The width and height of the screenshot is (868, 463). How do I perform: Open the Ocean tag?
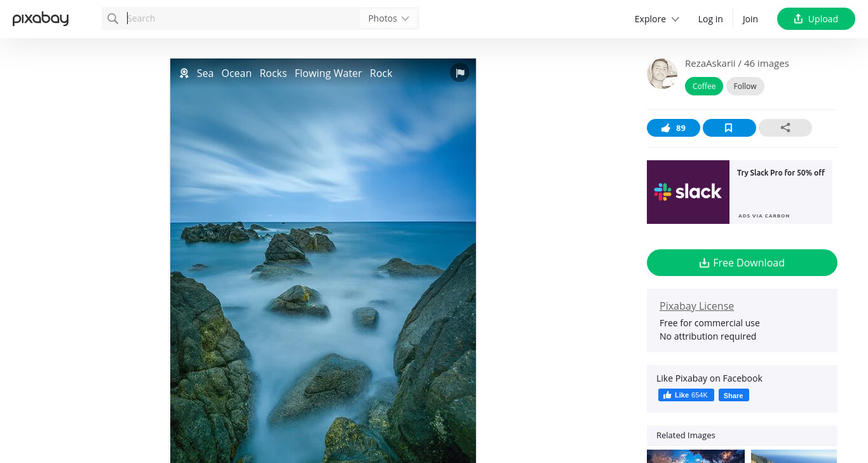(236, 73)
